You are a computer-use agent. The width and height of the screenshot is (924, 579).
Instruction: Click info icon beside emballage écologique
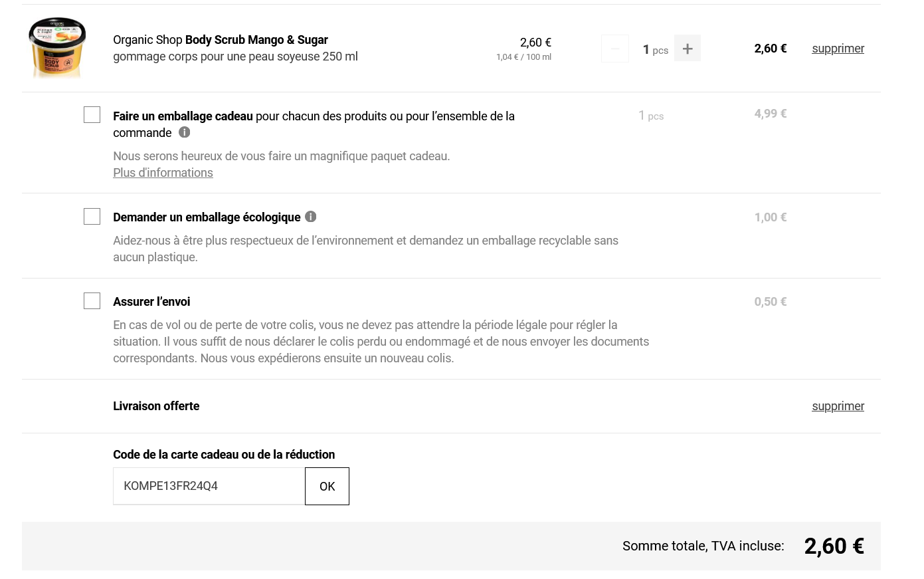[310, 217]
